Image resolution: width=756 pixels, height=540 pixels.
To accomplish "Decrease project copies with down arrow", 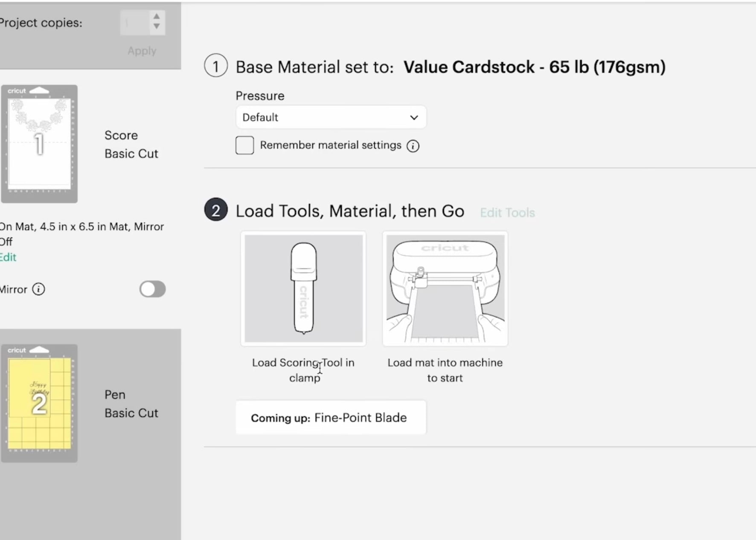I will coord(157,26).
